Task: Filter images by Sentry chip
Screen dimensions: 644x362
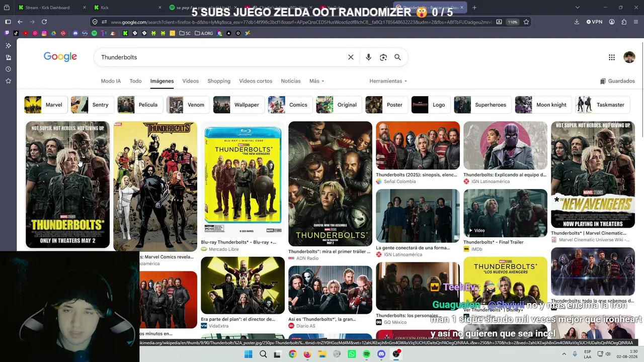Action: [x=92, y=105]
